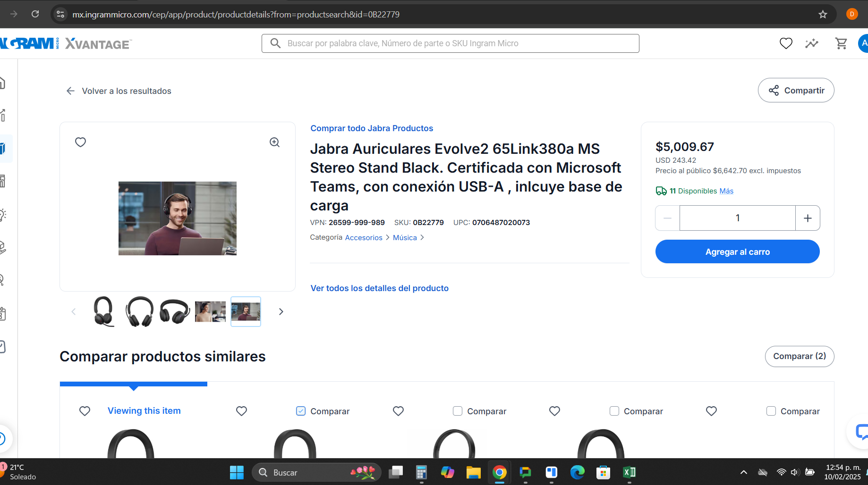Favorite the Viewing this item product
The image size is (868, 485).
coord(85,411)
